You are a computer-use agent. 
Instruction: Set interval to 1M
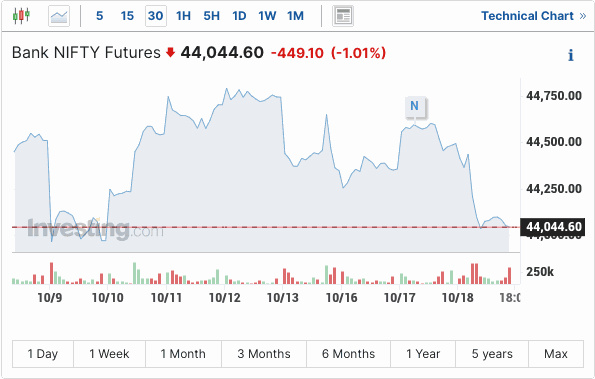(x=295, y=16)
